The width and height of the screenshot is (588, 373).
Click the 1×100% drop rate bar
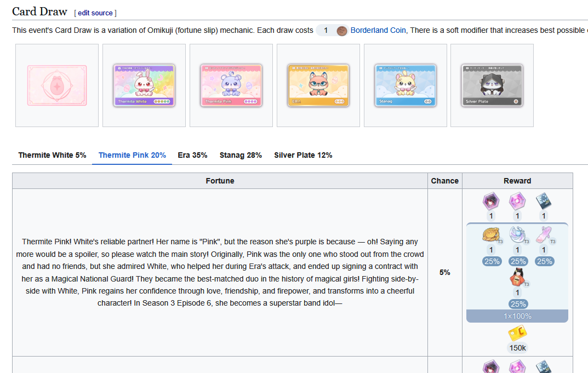tap(517, 316)
